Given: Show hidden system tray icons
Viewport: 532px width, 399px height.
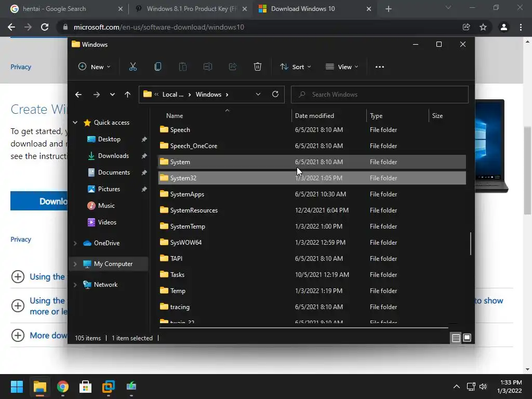Looking at the screenshot, I should click(457, 387).
